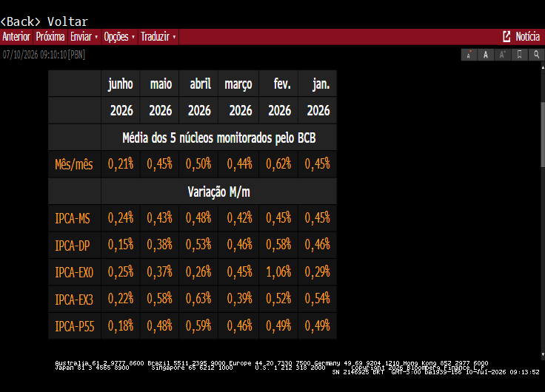
Task: Click IPCA-EX3 jan. value 0,54%
Action: (318, 298)
